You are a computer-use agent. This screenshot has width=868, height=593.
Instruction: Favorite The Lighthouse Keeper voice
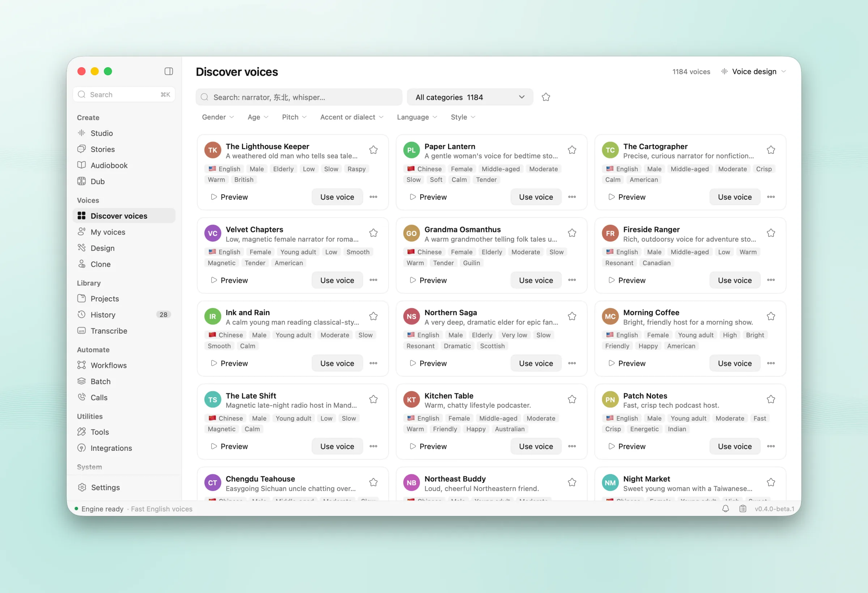(373, 150)
